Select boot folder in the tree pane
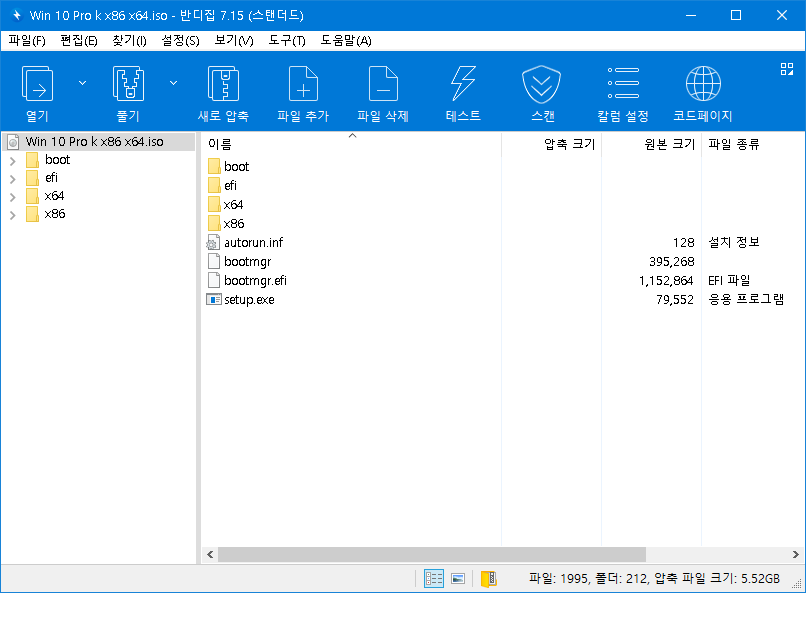This screenshot has height=628, width=806. click(57, 160)
